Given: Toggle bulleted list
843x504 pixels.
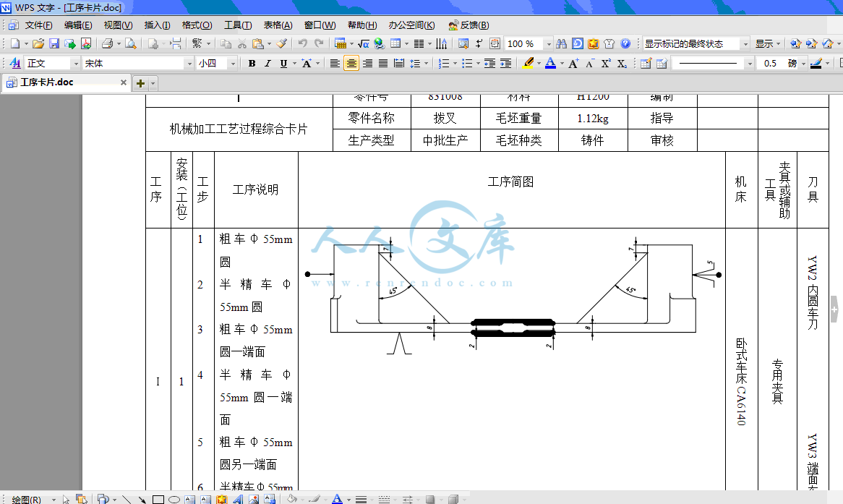Looking at the screenshot, I should coord(466,64).
